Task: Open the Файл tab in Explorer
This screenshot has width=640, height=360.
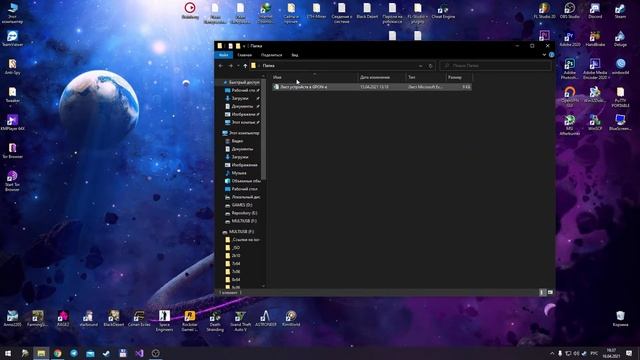Action: pyautogui.click(x=223, y=55)
